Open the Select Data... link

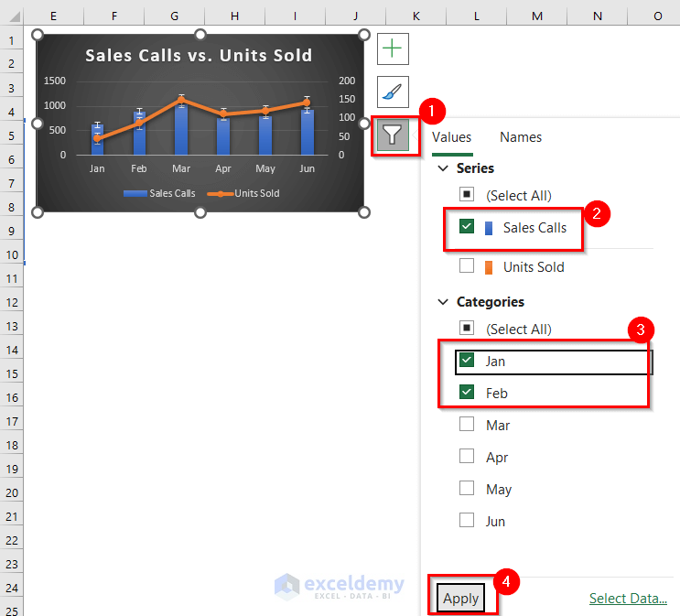point(628,599)
